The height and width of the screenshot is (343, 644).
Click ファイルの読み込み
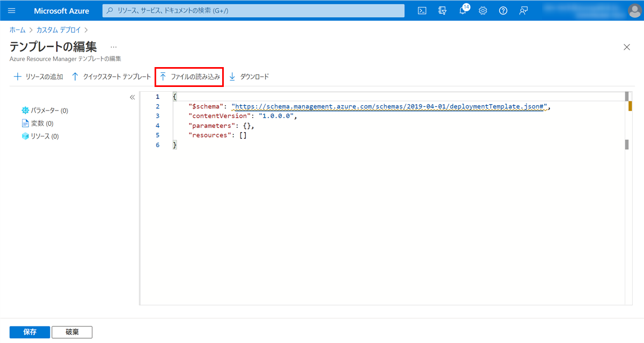click(x=189, y=77)
